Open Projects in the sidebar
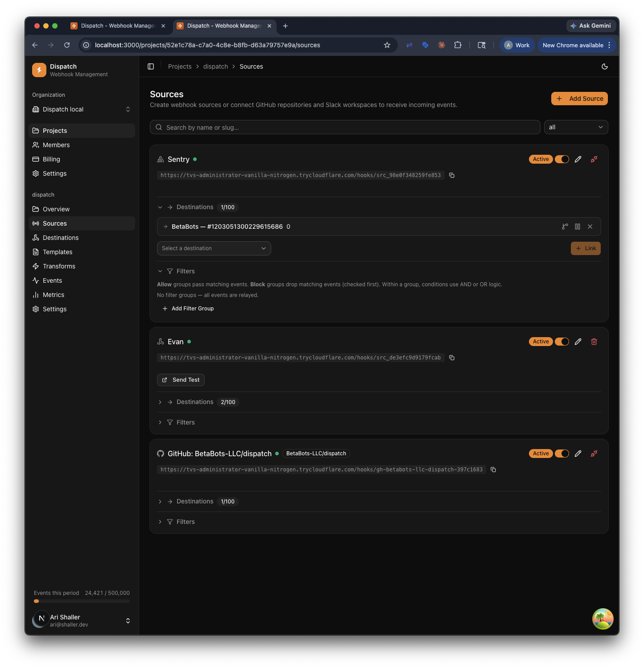The width and height of the screenshot is (644, 668). pyautogui.click(x=82, y=131)
